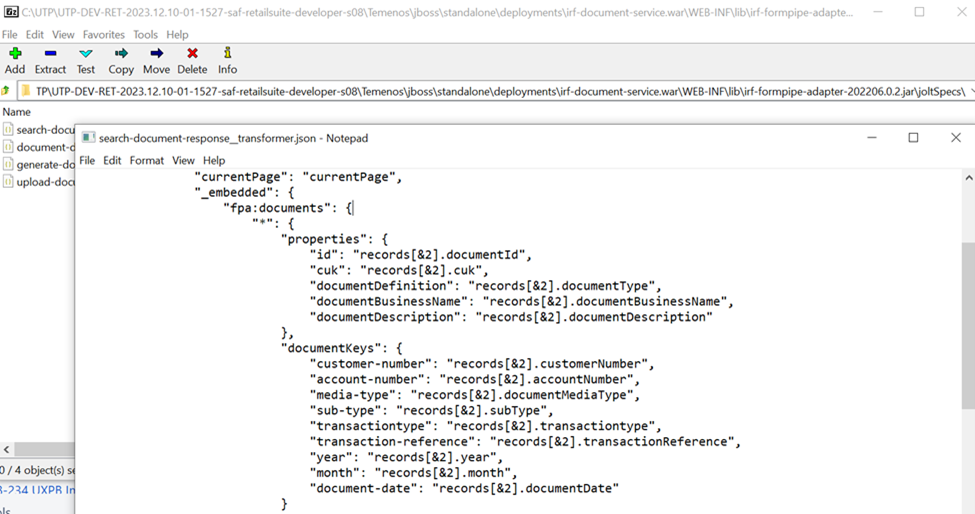Viewport: 975px width, 514px height.
Task: Open Notepad's File menu
Action: [87, 160]
